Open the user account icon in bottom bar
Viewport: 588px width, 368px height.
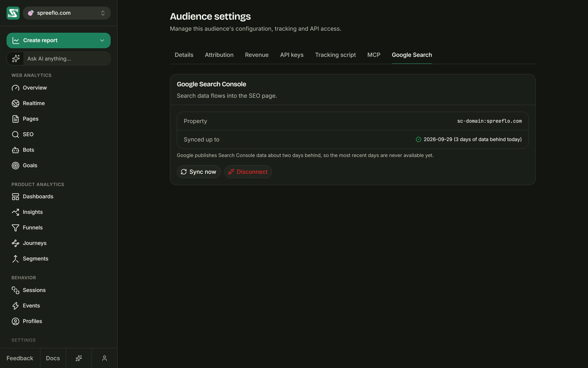pyautogui.click(x=105, y=358)
